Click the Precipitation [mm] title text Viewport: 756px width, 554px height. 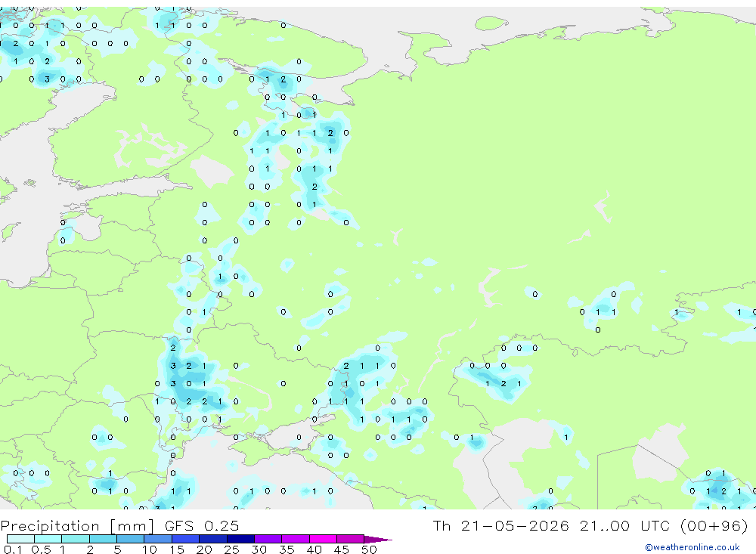[x=77, y=526]
